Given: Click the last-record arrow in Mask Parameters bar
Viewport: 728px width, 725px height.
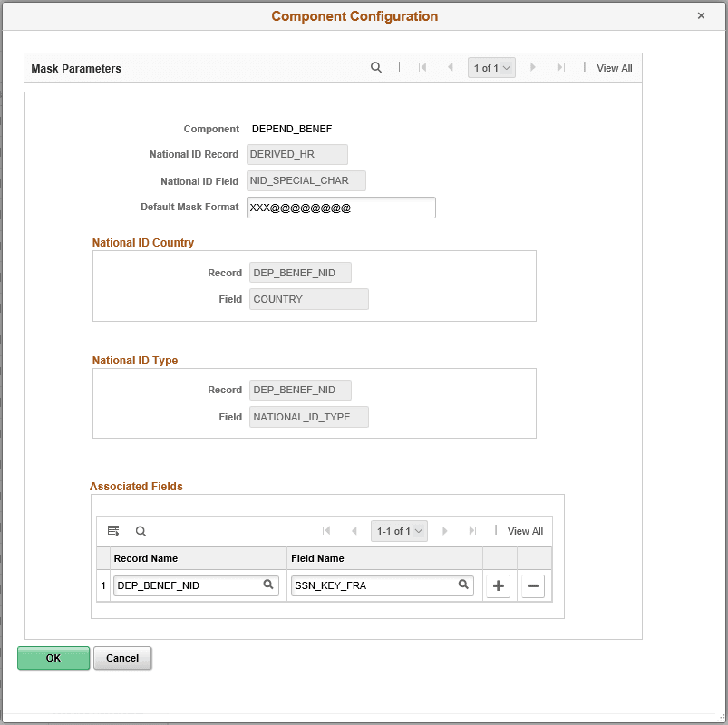Looking at the screenshot, I should click(560, 67).
